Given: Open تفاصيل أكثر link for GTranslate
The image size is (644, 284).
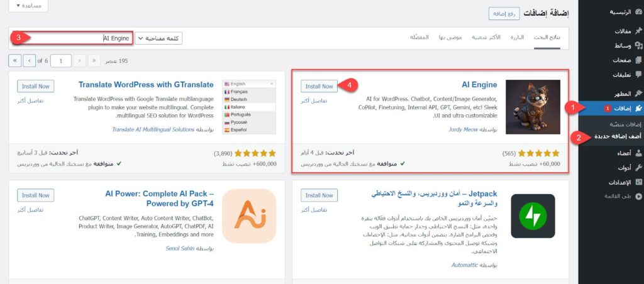Looking at the screenshot, I should 30,101.
